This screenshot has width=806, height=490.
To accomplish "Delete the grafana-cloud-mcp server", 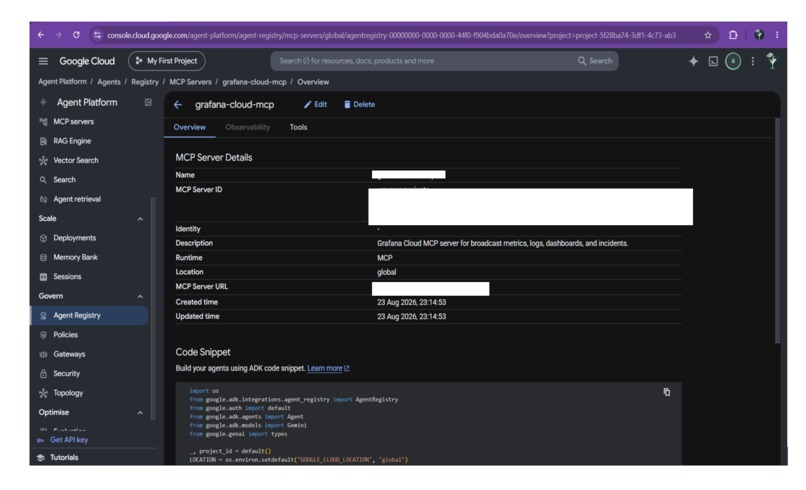I will click(359, 104).
